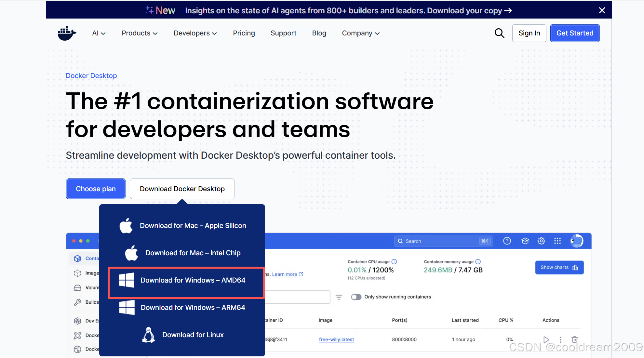This screenshot has height=358, width=644.
Task: Click the help question mark icon
Action: click(507, 241)
